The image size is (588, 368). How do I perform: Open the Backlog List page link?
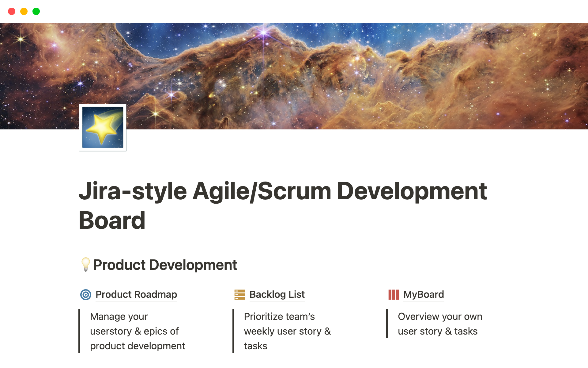point(277,294)
